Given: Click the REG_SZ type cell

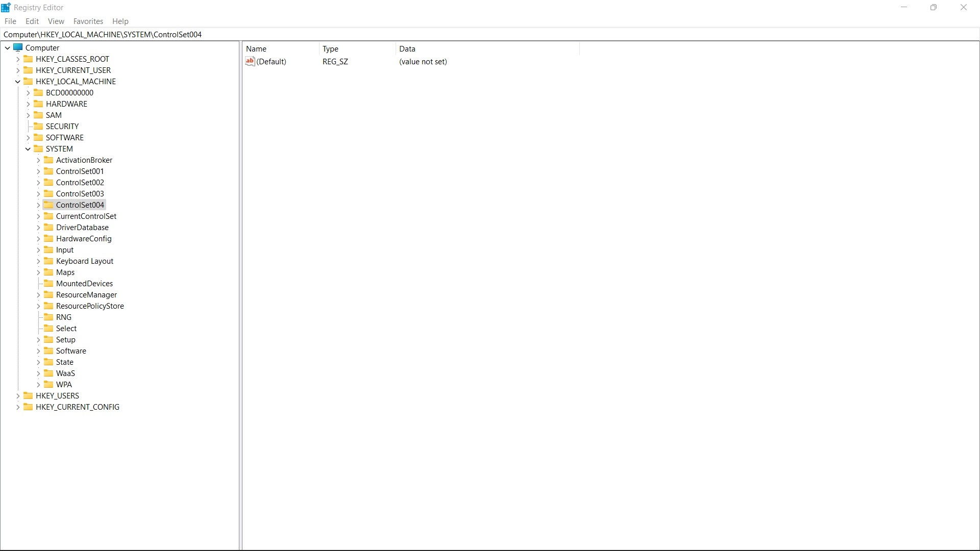Looking at the screenshot, I should 335,61.
